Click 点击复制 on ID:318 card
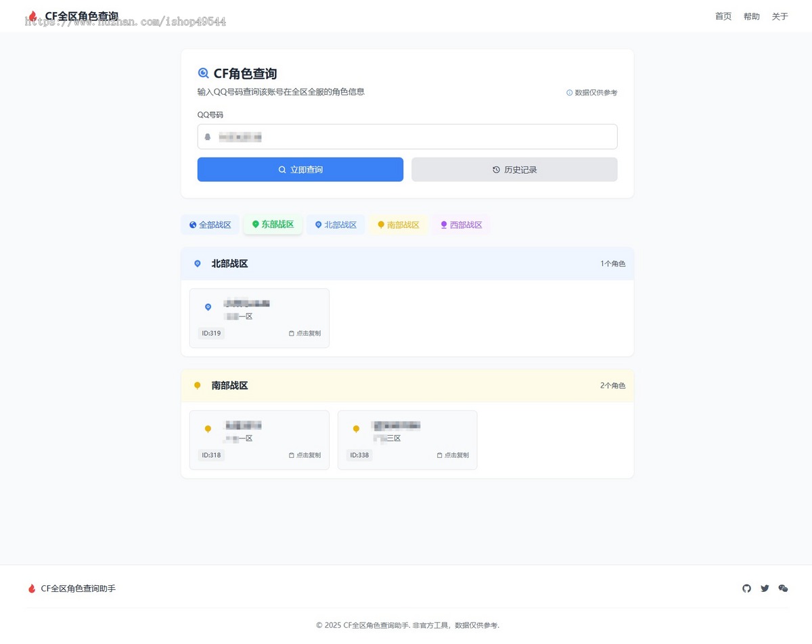This screenshot has height=644, width=812. 304,455
